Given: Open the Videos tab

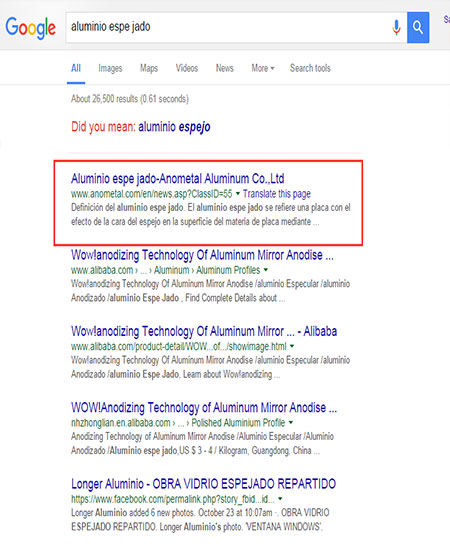Looking at the screenshot, I should coord(187,68).
